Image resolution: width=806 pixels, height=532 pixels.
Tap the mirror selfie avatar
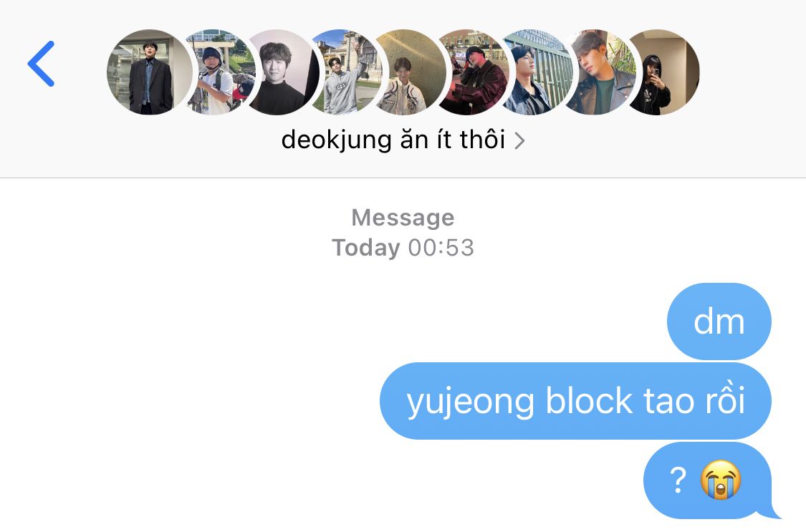[663, 72]
